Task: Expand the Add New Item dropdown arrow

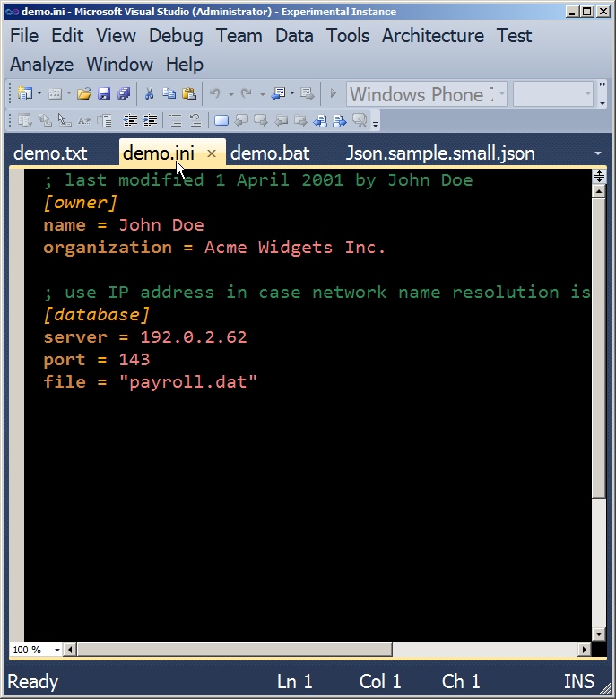Action: (69, 93)
